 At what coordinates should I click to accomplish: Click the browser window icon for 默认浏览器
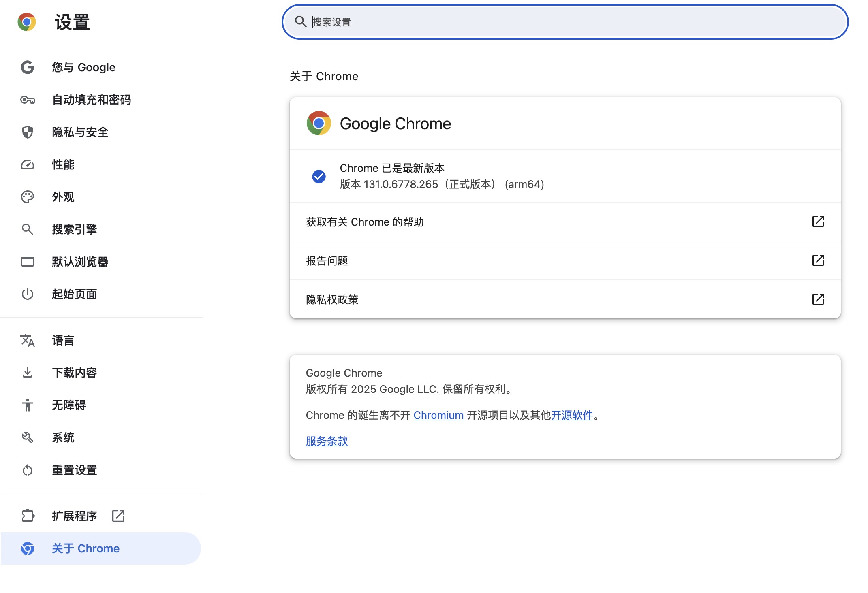(x=28, y=262)
